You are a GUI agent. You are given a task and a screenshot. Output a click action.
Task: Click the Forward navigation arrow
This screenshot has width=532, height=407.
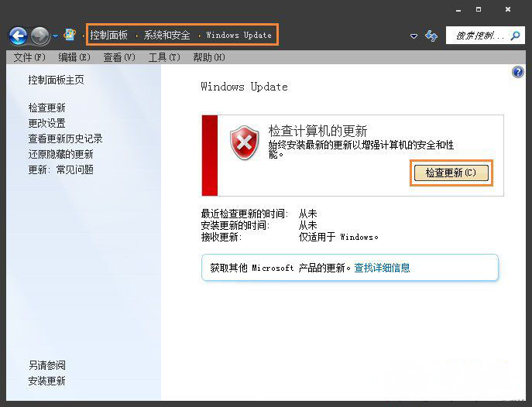(40, 36)
